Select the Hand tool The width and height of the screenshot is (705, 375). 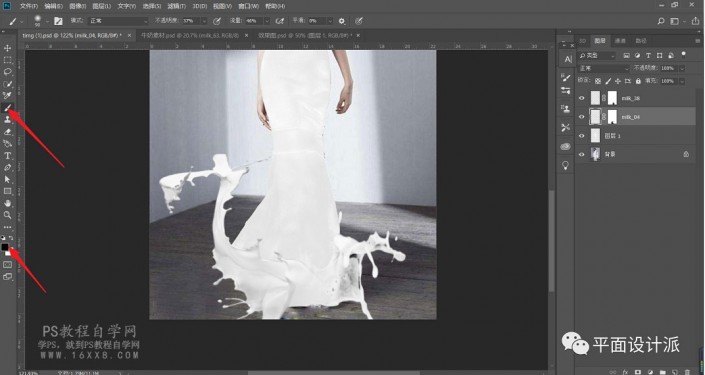click(x=7, y=203)
